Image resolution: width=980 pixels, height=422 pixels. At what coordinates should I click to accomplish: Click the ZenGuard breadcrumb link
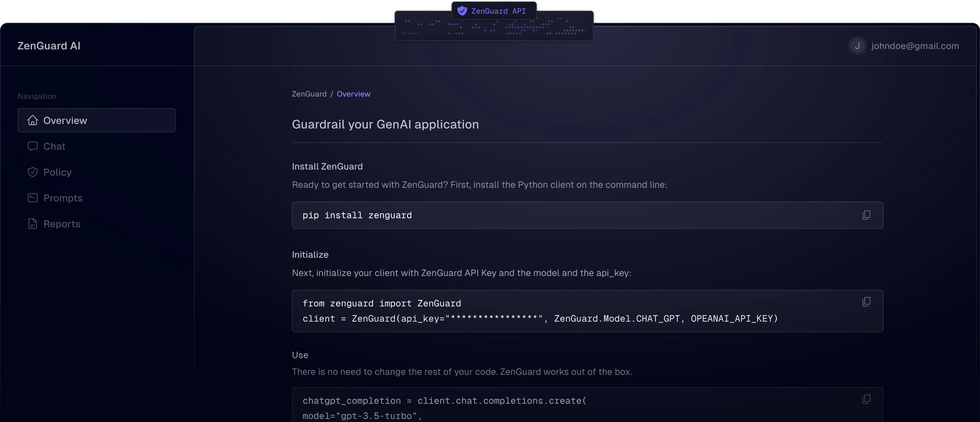pyautogui.click(x=309, y=94)
